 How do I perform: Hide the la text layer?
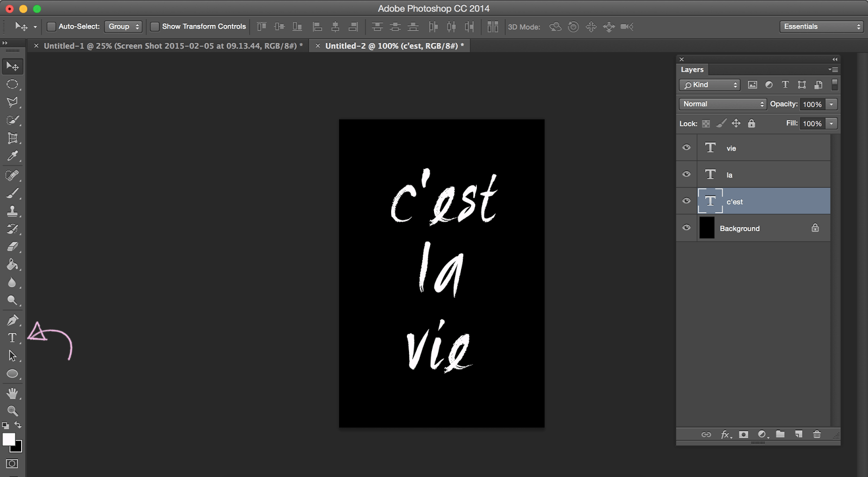pos(686,174)
